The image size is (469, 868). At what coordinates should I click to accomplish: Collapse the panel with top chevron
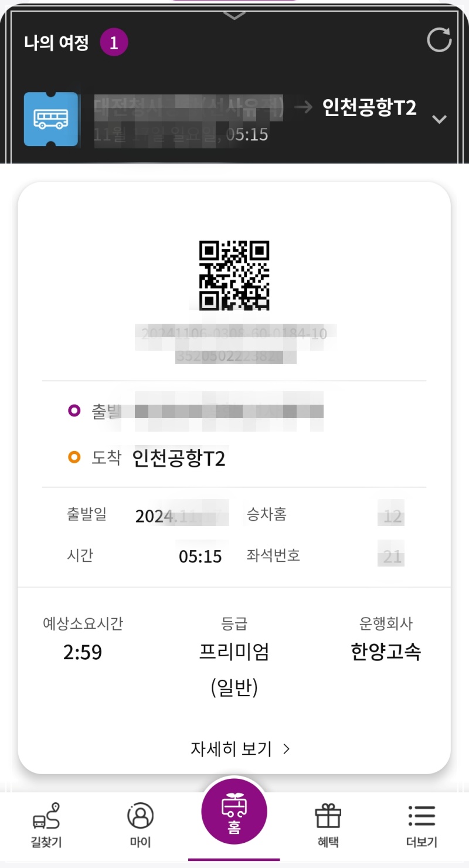tap(235, 15)
